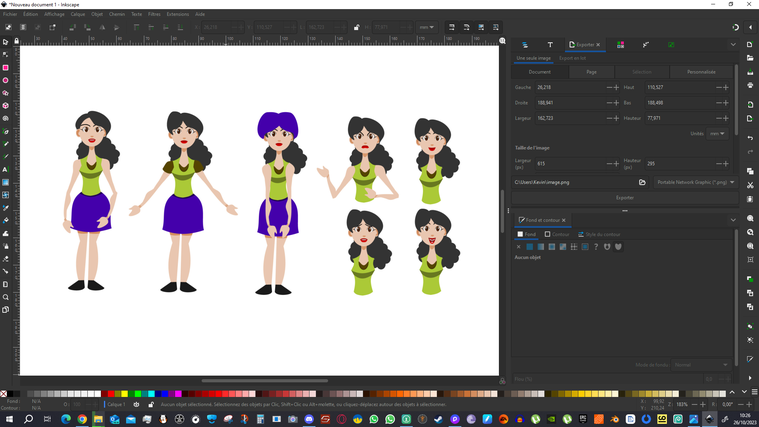759x427 pixels.
Task: Select the Zoom magnifier tool in toolbox
Action: click(x=5, y=297)
